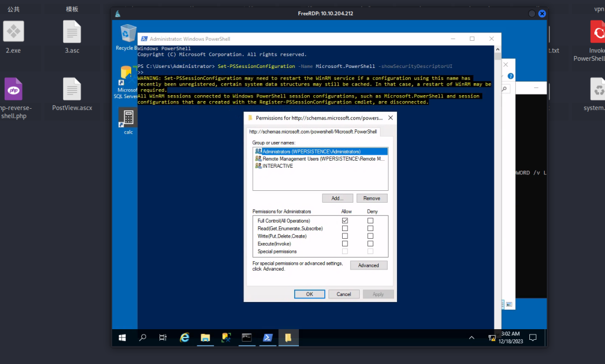Minimize the Administrator: Windows PowerShell window

(453, 38)
